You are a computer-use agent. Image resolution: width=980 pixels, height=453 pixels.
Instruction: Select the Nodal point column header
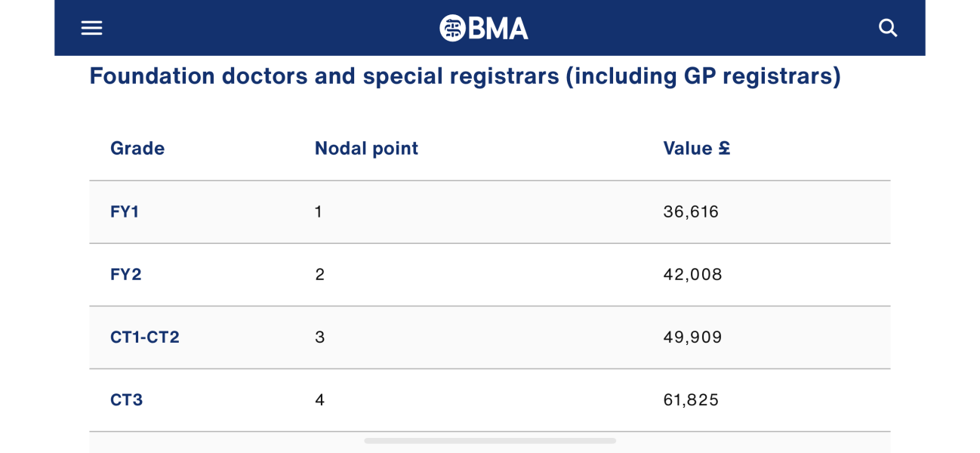click(365, 148)
